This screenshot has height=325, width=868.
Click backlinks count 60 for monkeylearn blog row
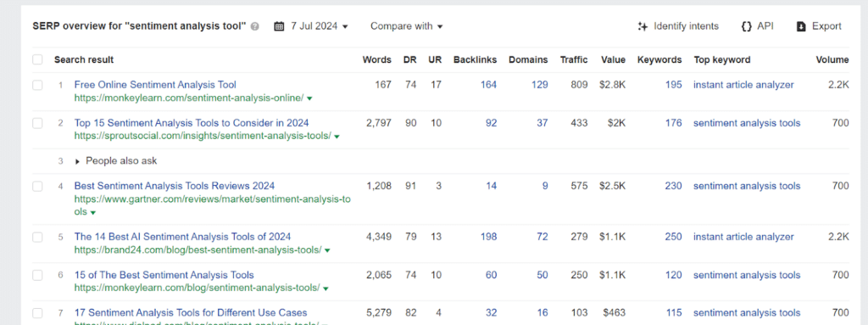(x=491, y=275)
